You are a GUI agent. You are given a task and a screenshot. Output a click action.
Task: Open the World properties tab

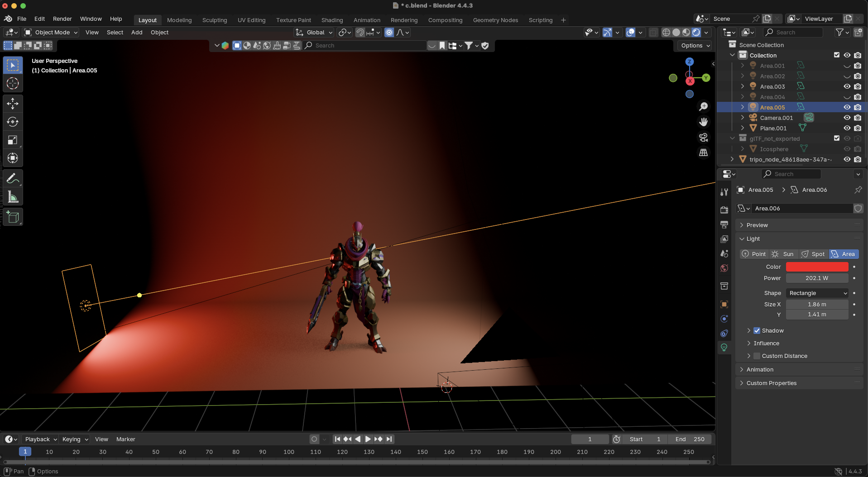click(724, 268)
